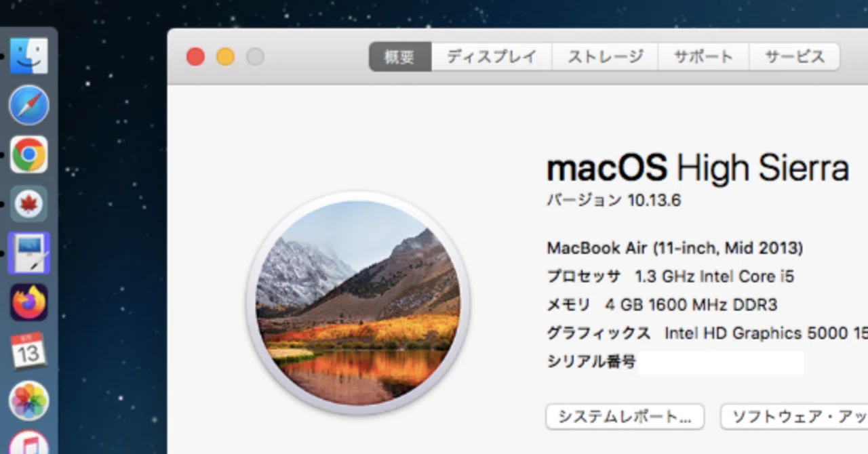Select the 概要 tab

click(399, 57)
